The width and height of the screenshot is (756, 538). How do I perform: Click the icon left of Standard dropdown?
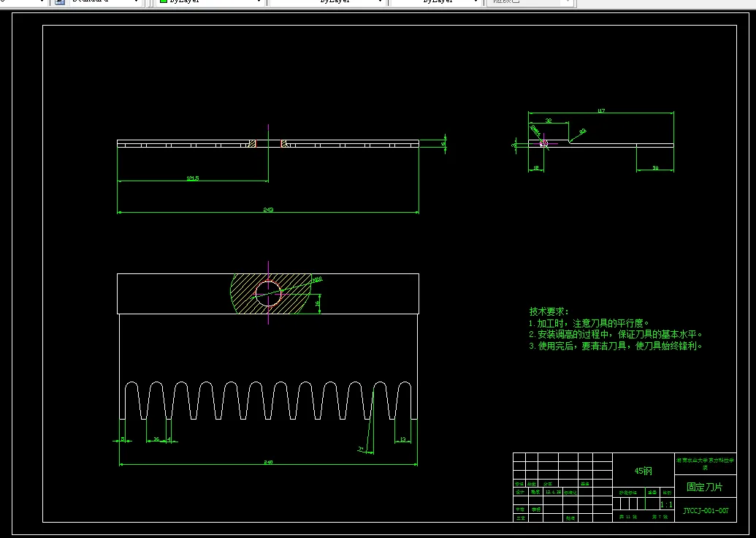pos(59,2)
